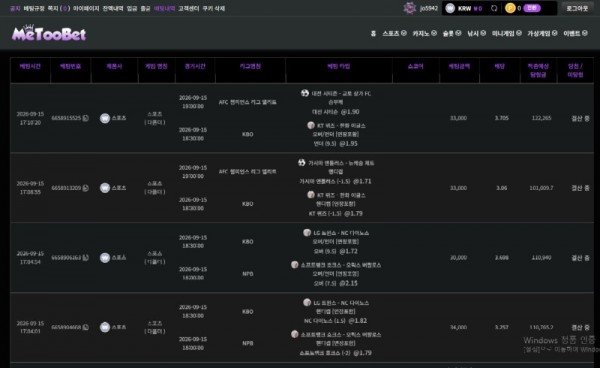Image resolution: width=600 pixels, height=368 pixels.
Task: Click the AFC league name in first row
Action: point(248,102)
